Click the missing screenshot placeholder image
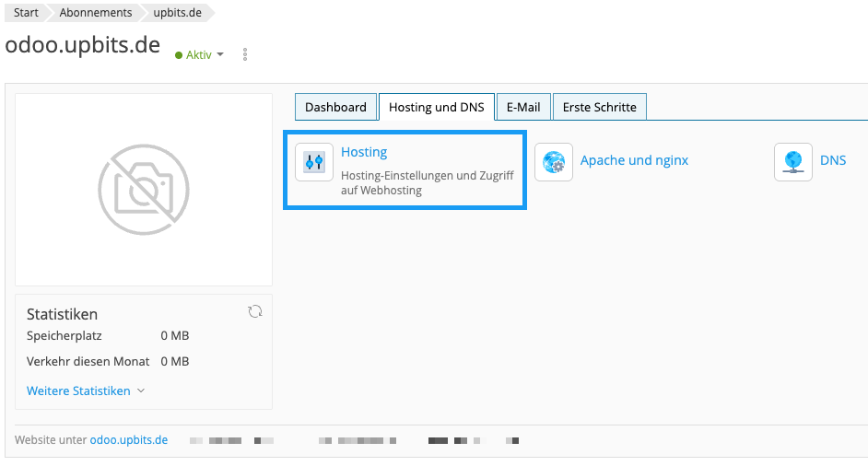The image size is (868, 466). click(144, 190)
